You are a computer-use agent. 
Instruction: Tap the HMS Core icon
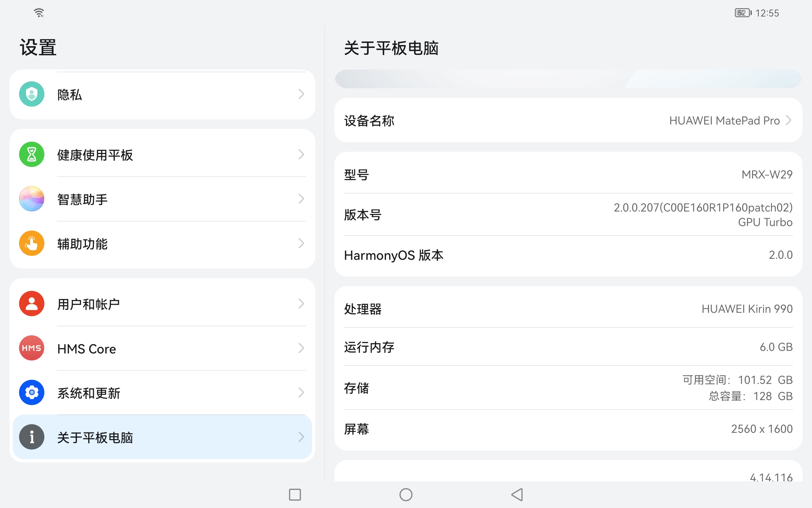point(31,348)
